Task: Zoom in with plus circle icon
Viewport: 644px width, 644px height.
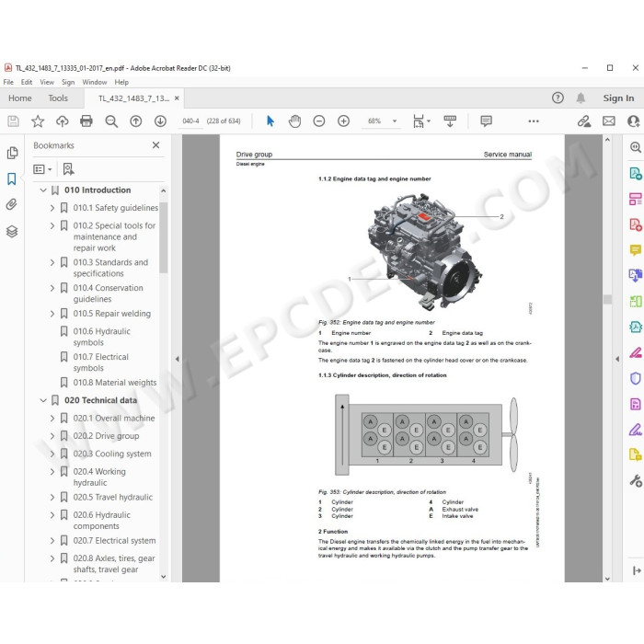Action: click(x=343, y=121)
